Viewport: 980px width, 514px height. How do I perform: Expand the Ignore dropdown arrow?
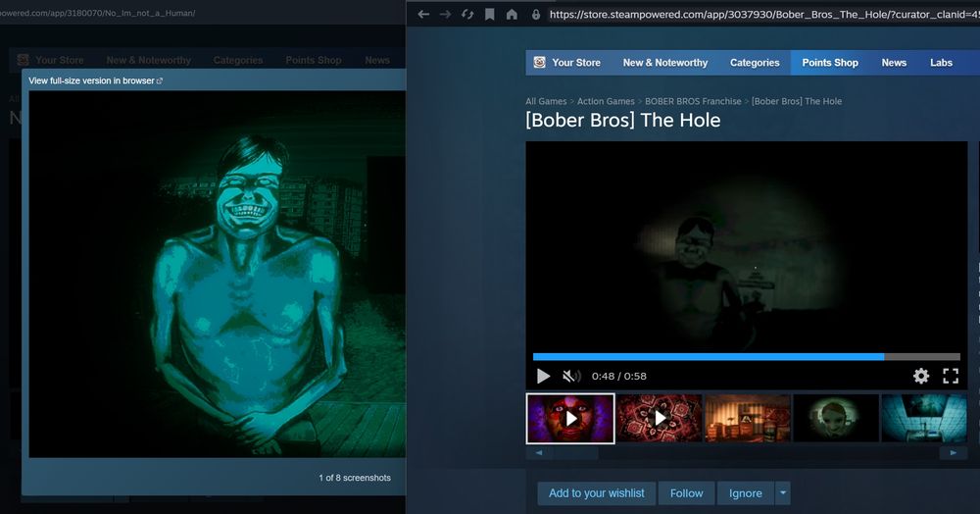pyautogui.click(x=782, y=493)
